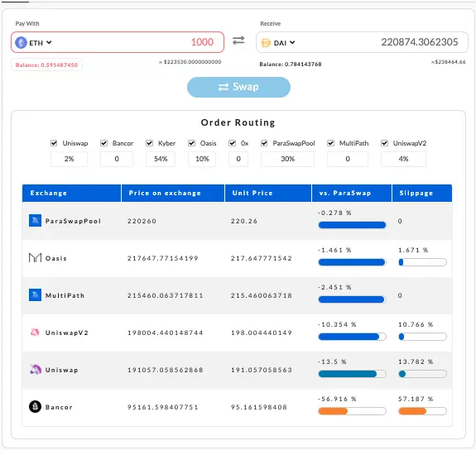Click the blue Swap button
476x450 pixels.
pyautogui.click(x=238, y=87)
